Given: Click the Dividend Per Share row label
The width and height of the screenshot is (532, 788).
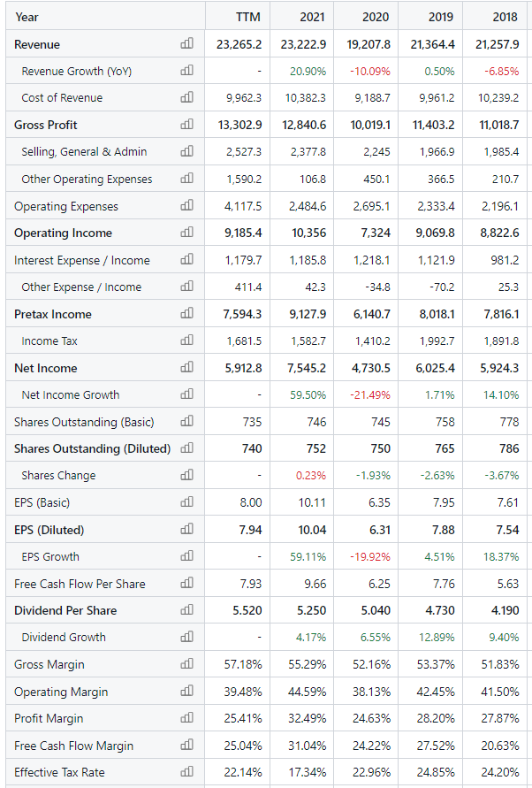Looking at the screenshot, I should (x=65, y=610).
